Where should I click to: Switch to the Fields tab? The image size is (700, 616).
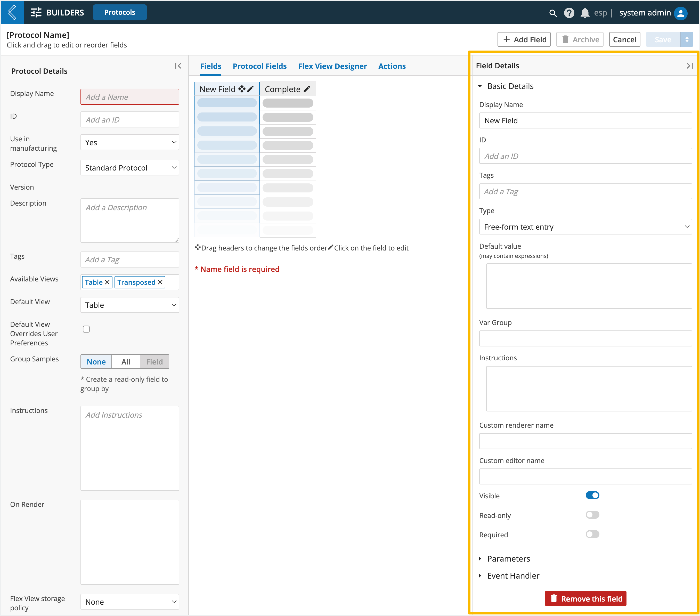[211, 66]
